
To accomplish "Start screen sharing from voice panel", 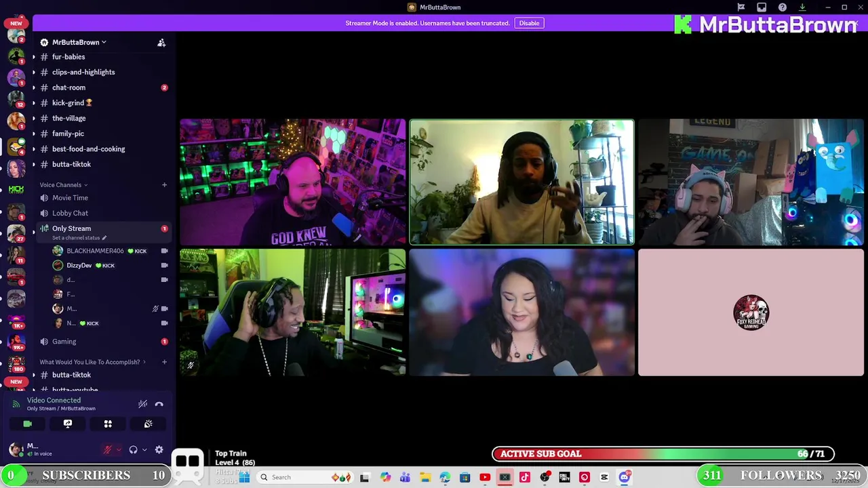I will [x=68, y=424].
